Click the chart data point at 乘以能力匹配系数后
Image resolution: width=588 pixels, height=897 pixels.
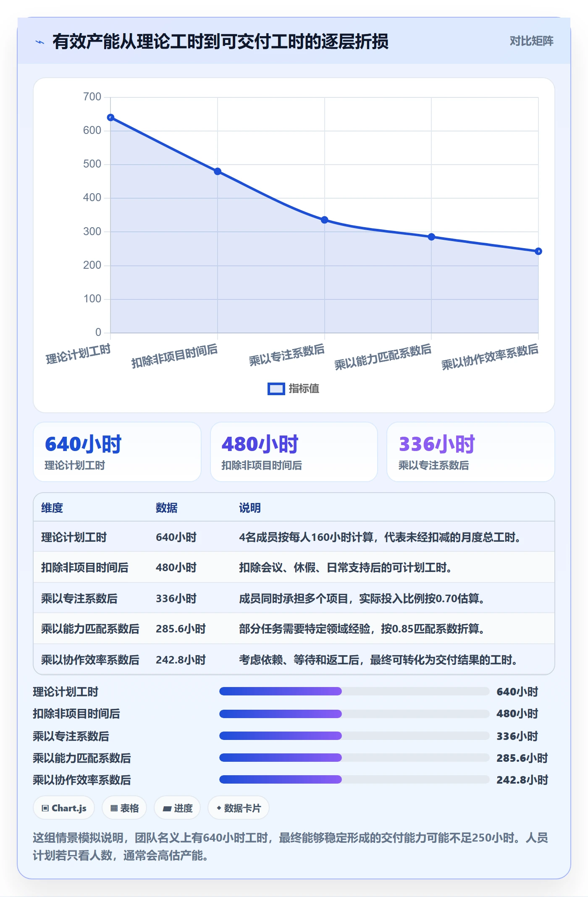tap(431, 237)
